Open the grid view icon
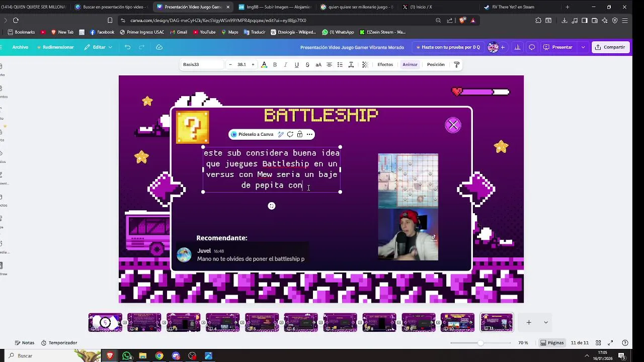The image size is (644, 362). 597,343
